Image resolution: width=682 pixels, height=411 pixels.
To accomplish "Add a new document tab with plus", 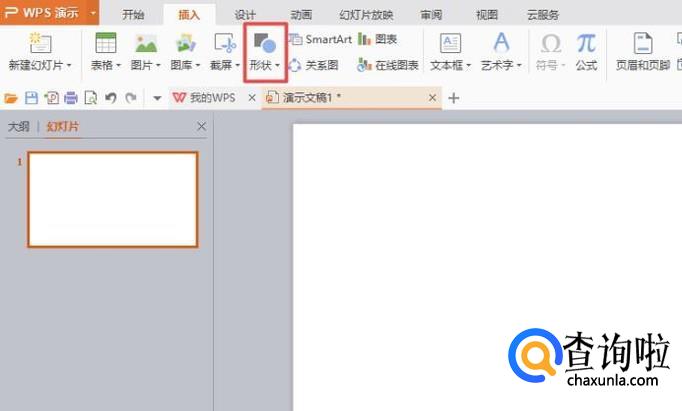I will point(454,98).
